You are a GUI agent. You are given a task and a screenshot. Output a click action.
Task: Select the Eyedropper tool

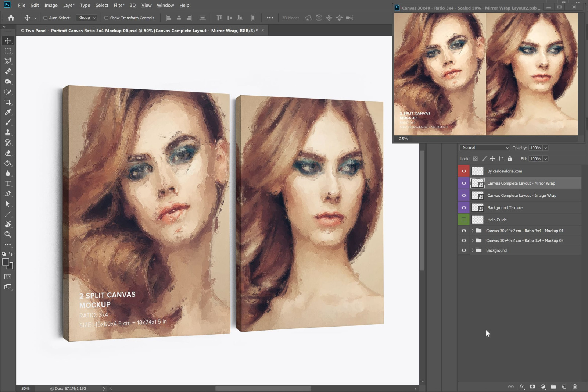pos(8,112)
